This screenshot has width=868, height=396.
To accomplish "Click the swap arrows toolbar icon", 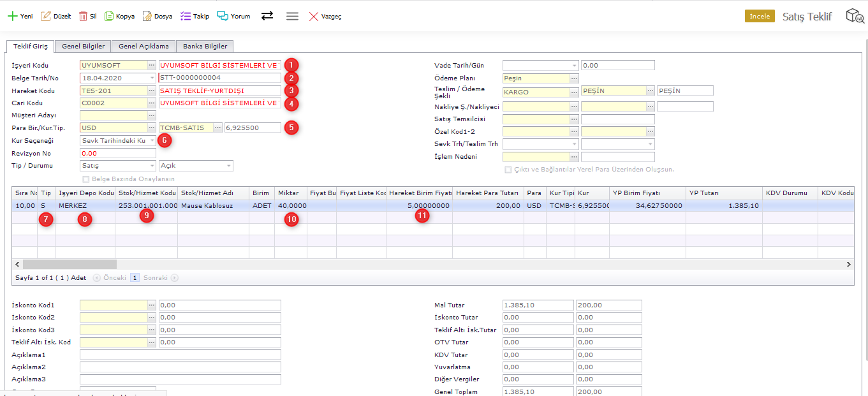I will coord(267,16).
